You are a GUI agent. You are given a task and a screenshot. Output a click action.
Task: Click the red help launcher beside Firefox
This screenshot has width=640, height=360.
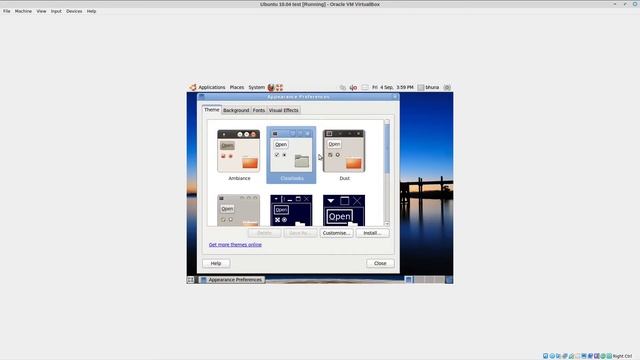(279, 87)
